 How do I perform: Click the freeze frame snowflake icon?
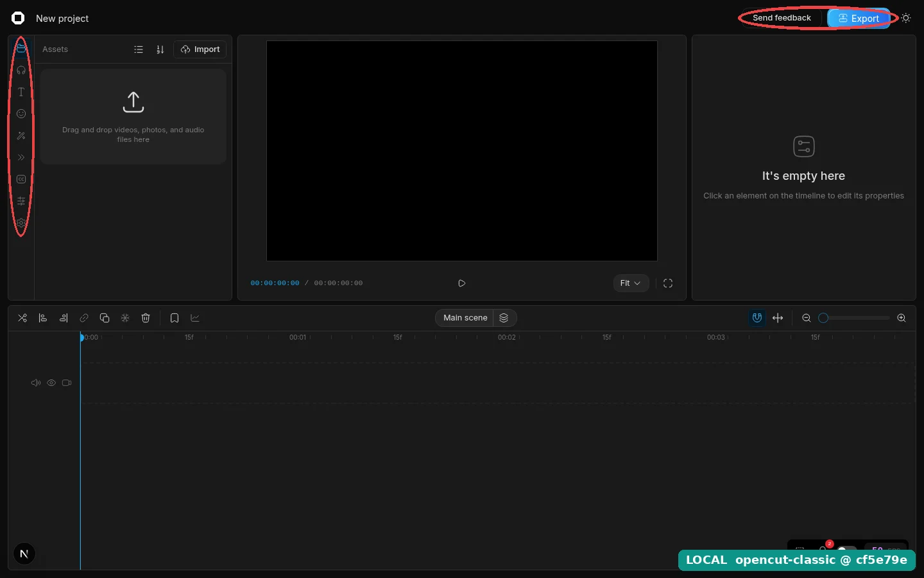click(x=125, y=318)
